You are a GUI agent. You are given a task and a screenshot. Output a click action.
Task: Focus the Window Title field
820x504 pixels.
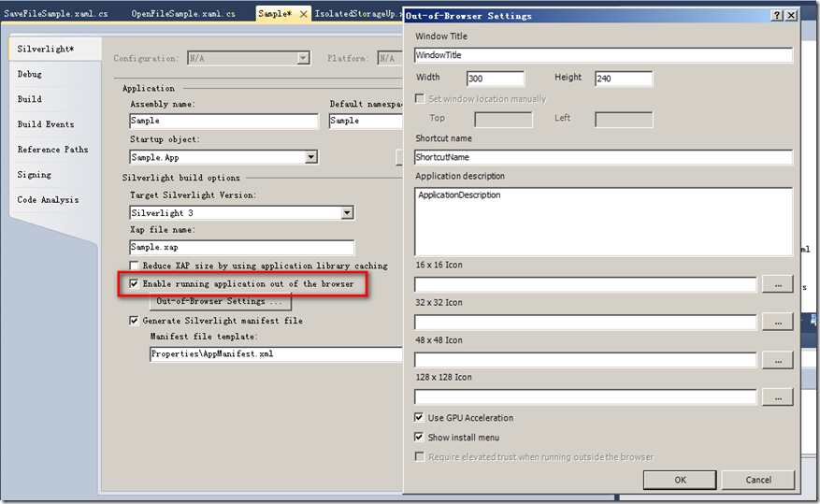tap(603, 55)
